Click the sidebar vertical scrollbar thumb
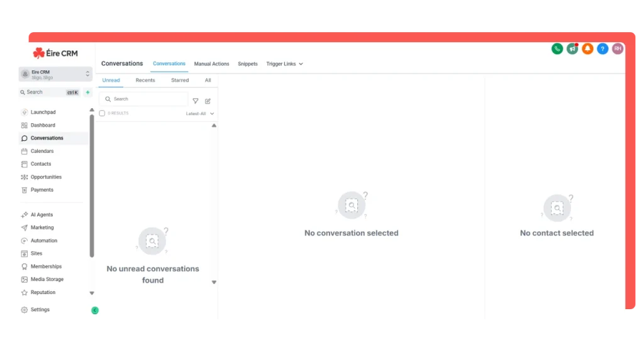 click(x=92, y=186)
